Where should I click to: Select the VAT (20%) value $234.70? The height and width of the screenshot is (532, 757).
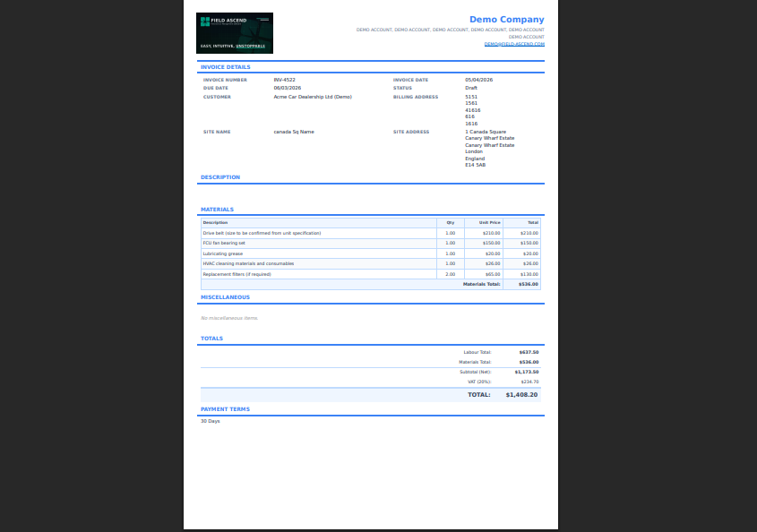(x=530, y=382)
